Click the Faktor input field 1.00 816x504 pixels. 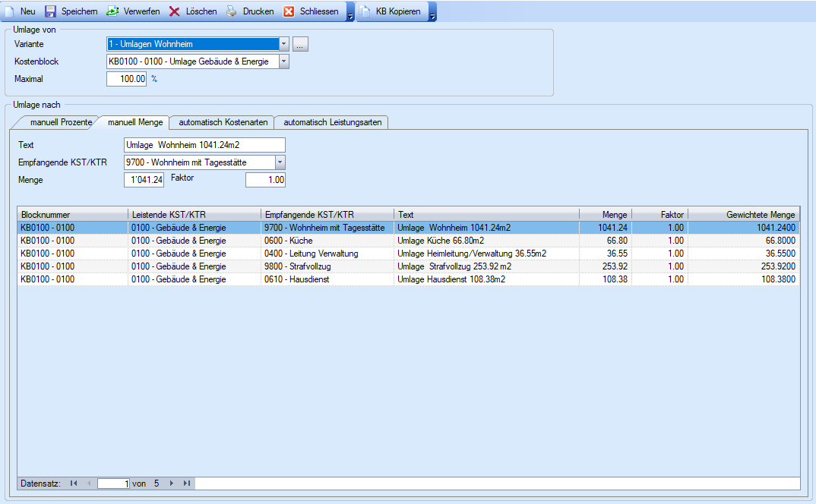click(x=265, y=180)
